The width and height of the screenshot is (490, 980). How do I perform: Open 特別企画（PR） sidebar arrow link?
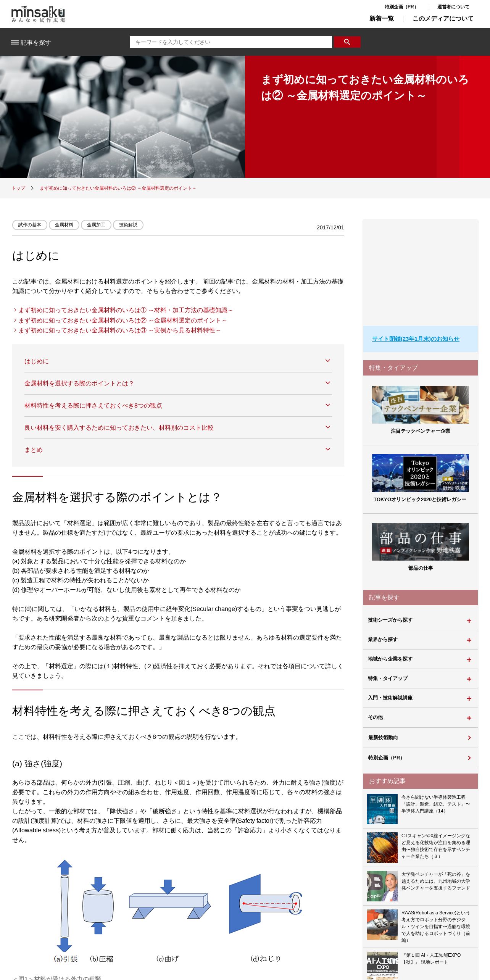coord(421,758)
